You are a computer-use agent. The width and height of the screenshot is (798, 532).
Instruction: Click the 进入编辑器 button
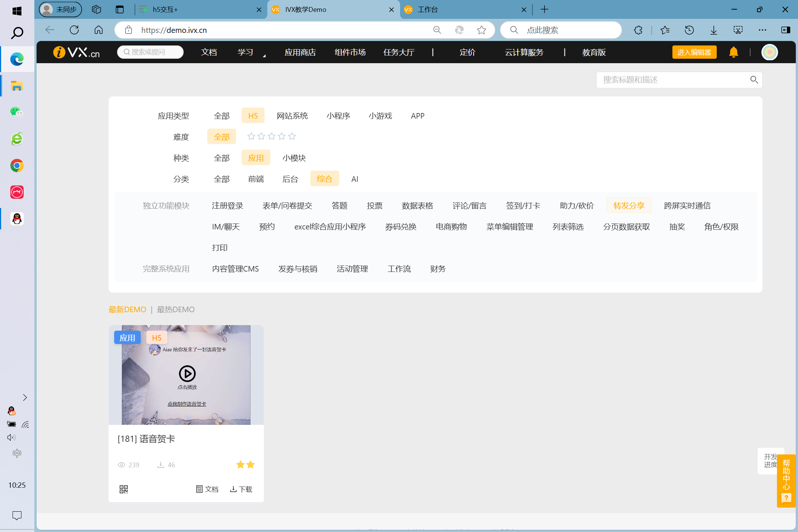(694, 52)
